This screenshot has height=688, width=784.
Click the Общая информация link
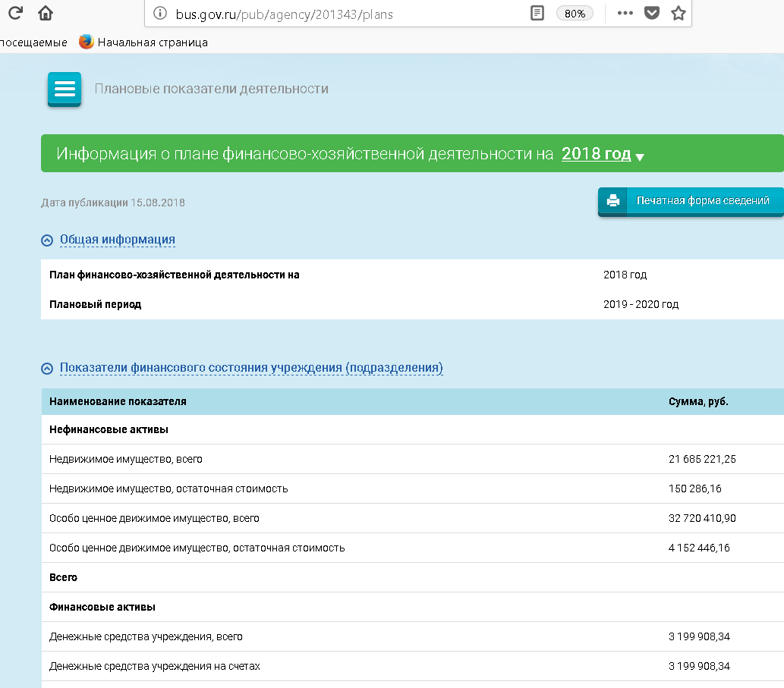118,240
